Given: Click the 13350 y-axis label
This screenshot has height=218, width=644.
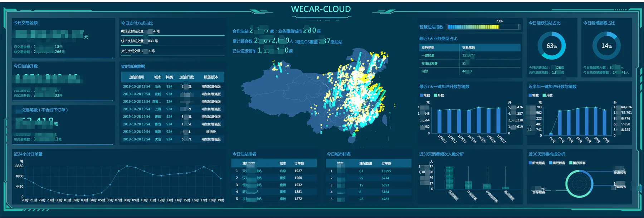Looking at the screenshot, I should pos(19,166).
